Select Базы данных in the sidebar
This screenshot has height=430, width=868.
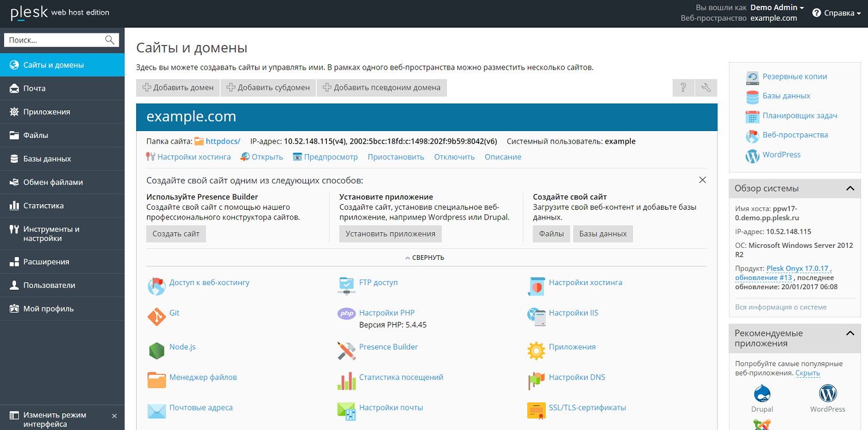point(62,159)
